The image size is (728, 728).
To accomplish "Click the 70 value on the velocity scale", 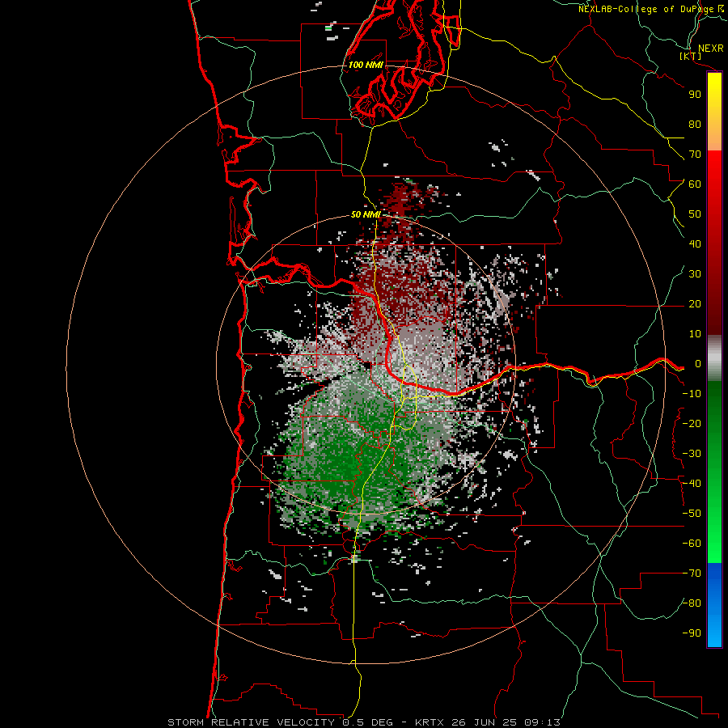I will click(695, 154).
